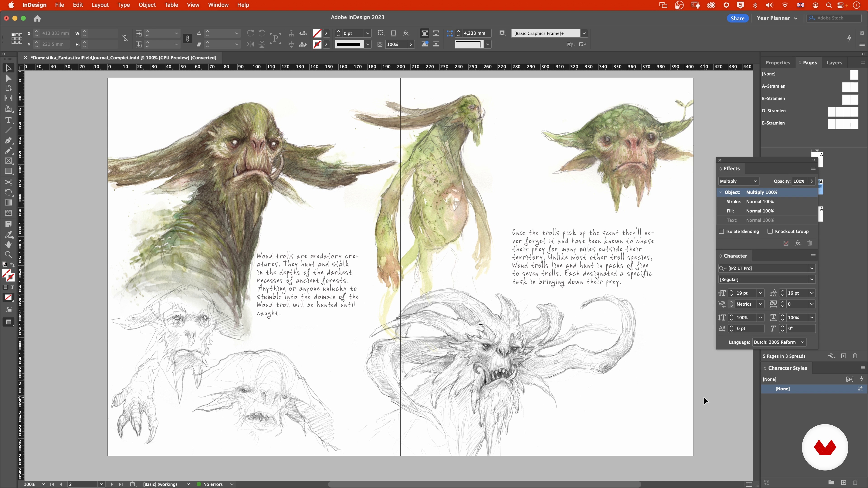Select the A-Stramien master page

[x=810, y=86]
